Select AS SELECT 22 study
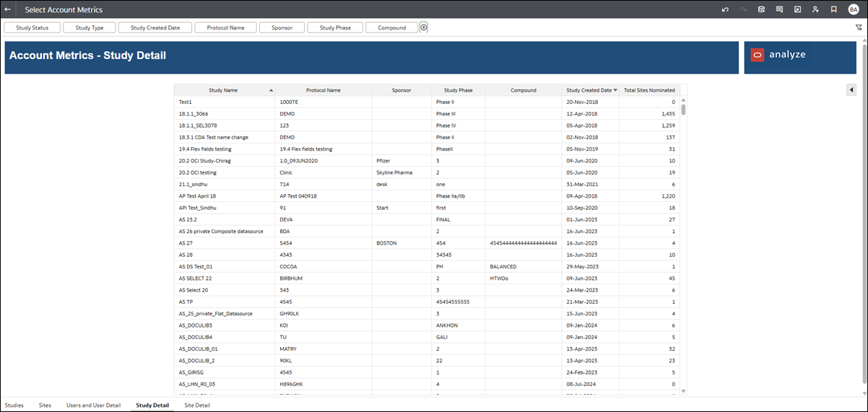Viewport: 868px width, 412px height. [x=195, y=278]
